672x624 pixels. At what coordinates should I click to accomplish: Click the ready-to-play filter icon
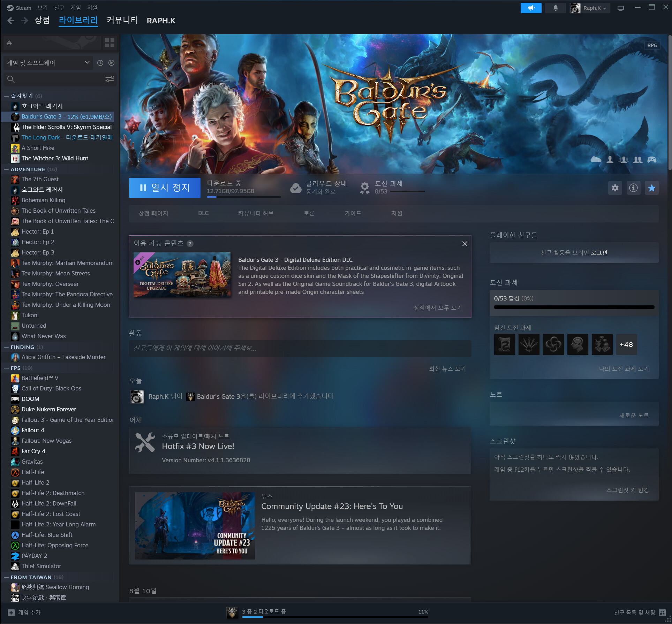111,63
